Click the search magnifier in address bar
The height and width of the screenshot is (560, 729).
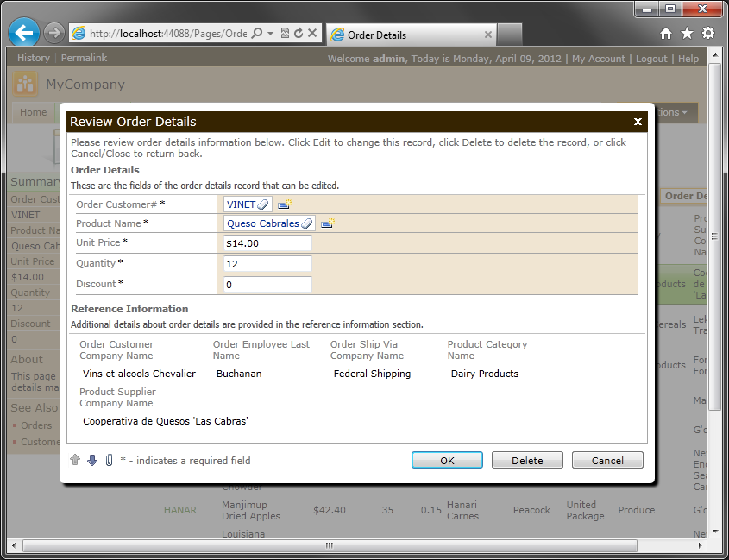[256, 33]
